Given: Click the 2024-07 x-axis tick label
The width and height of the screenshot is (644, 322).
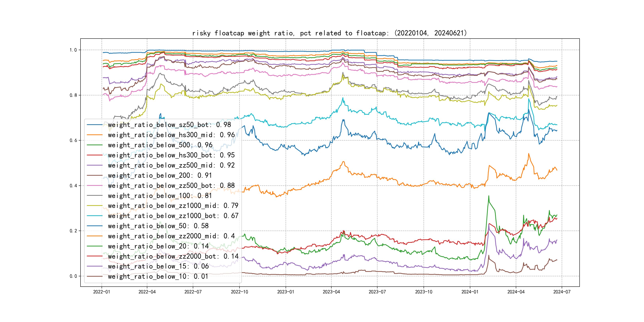Looking at the screenshot, I should coord(562,292).
